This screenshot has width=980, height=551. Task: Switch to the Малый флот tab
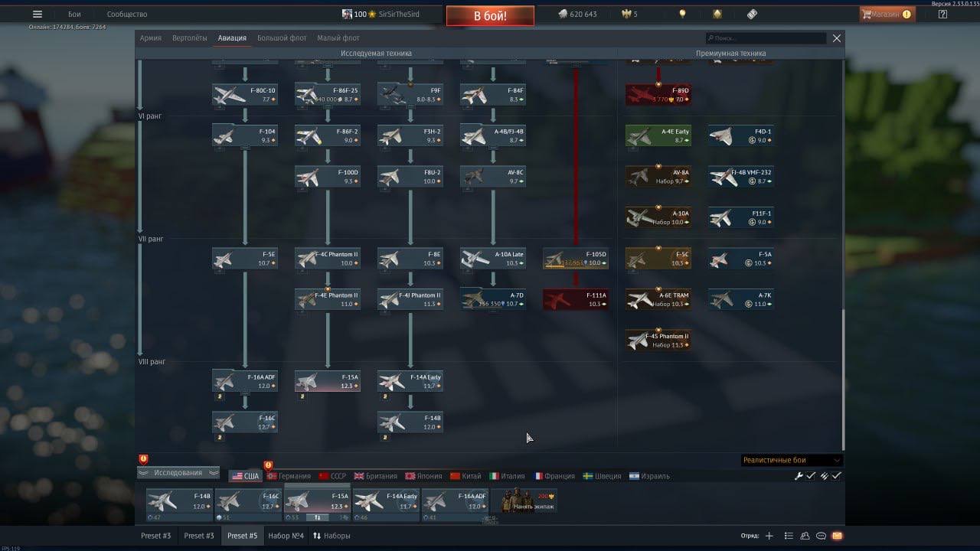point(338,38)
